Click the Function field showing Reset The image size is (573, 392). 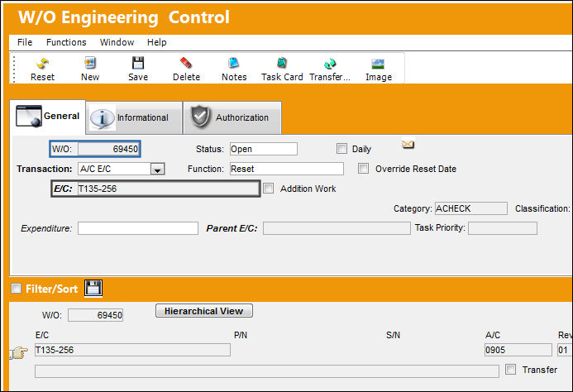287,169
